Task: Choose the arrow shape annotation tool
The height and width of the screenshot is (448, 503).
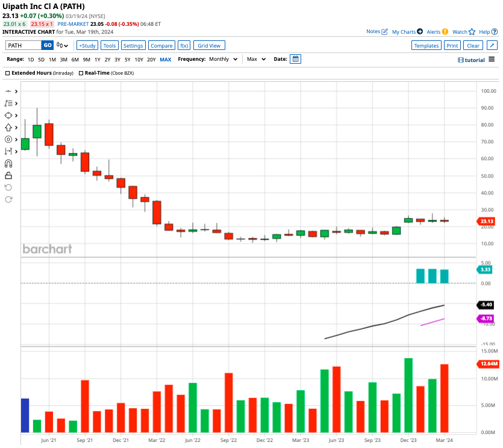Action: (x=8, y=127)
